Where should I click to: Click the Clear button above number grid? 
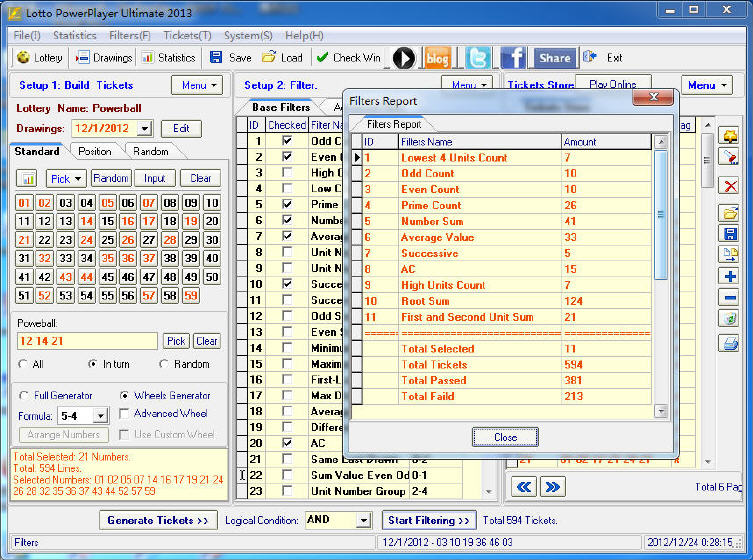tap(200, 179)
